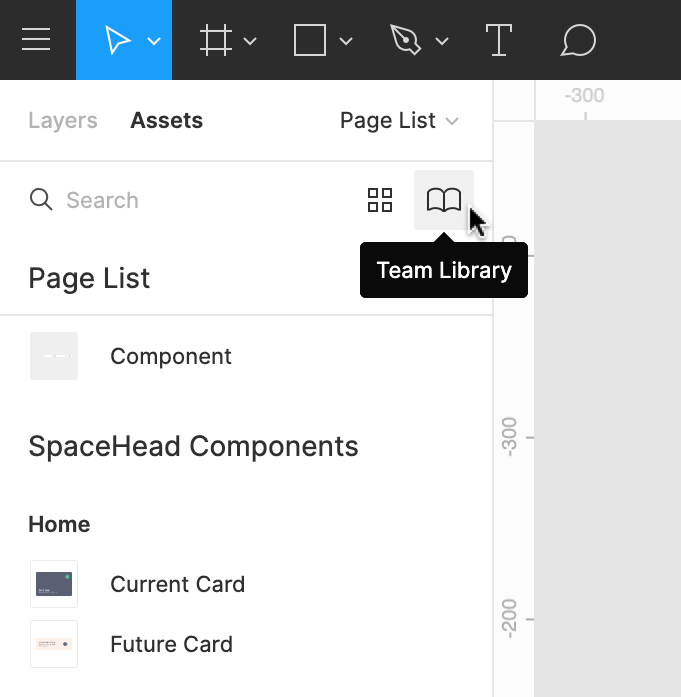Select the Comment tool
681x697 pixels.
[578, 40]
